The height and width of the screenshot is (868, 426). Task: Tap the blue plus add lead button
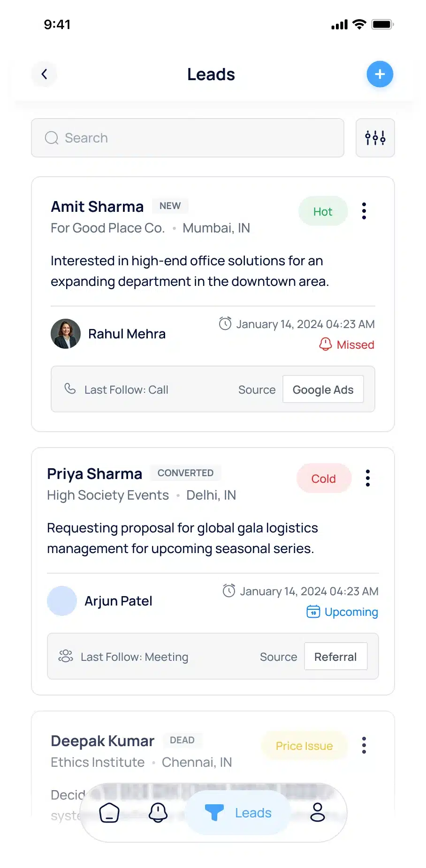(380, 74)
